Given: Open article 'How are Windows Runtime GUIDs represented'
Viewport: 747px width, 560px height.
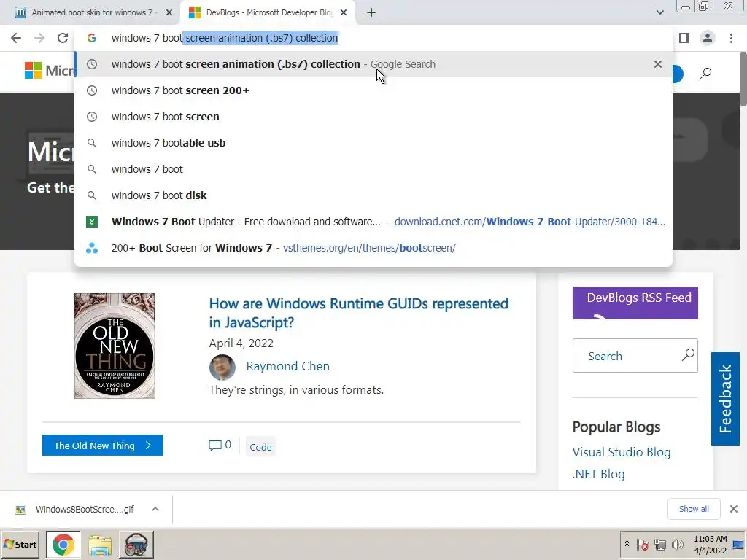Looking at the screenshot, I should tap(359, 313).
